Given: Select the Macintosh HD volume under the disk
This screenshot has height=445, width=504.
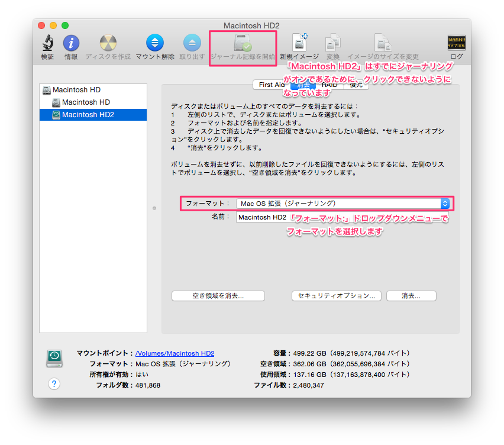Looking at the screenshot, I should point(93,102).
